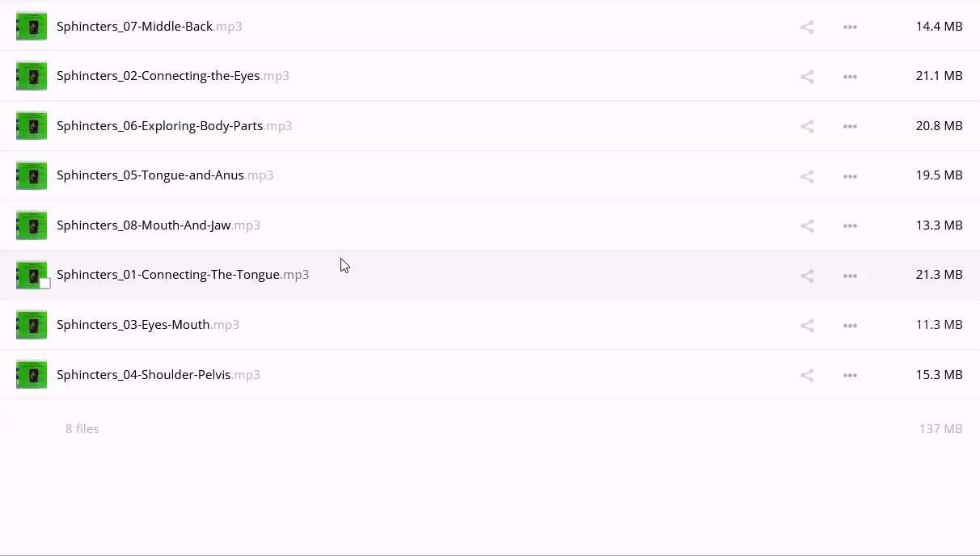Image resolution: width=980 pixels, height=556 pixels.
Task: Share the Sphincters_08-Mouth-And-Jaw file
Action: click(807, 226)
